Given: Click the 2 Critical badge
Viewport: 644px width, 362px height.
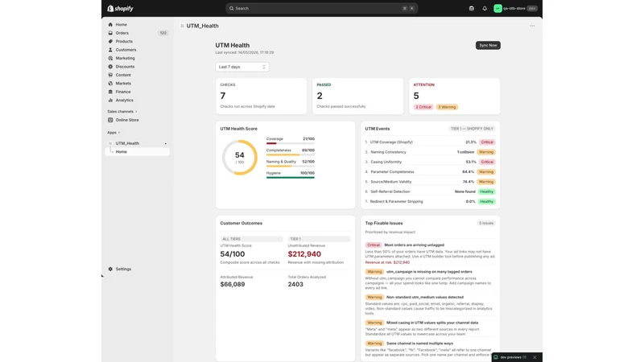Looking at the screenshot, I should 423,107.
